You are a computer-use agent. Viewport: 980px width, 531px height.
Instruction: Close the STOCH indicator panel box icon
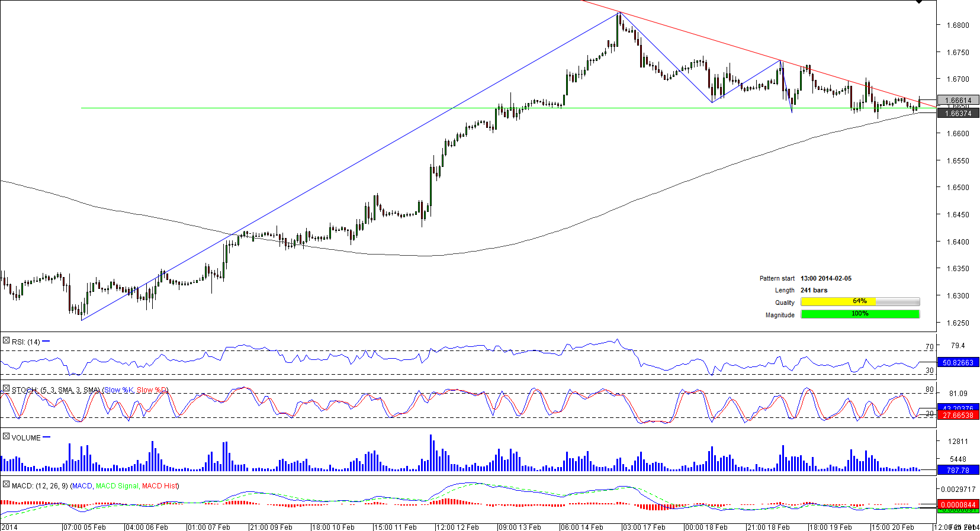point(6,389)
